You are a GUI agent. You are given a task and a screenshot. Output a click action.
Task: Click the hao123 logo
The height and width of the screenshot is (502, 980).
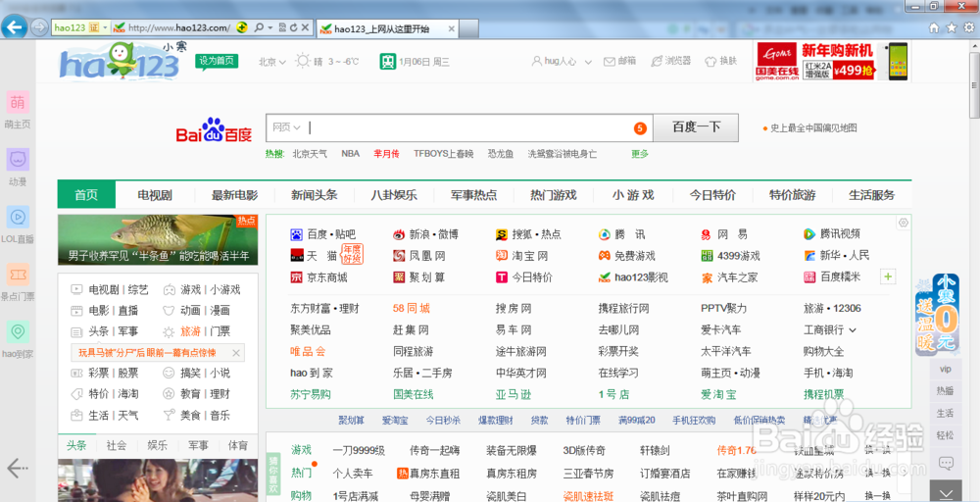click(120, 61)
